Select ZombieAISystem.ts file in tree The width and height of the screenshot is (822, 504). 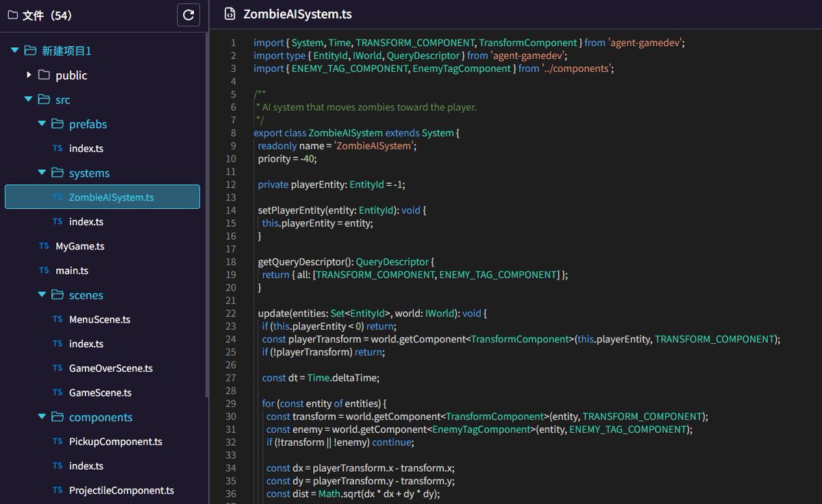102,197
